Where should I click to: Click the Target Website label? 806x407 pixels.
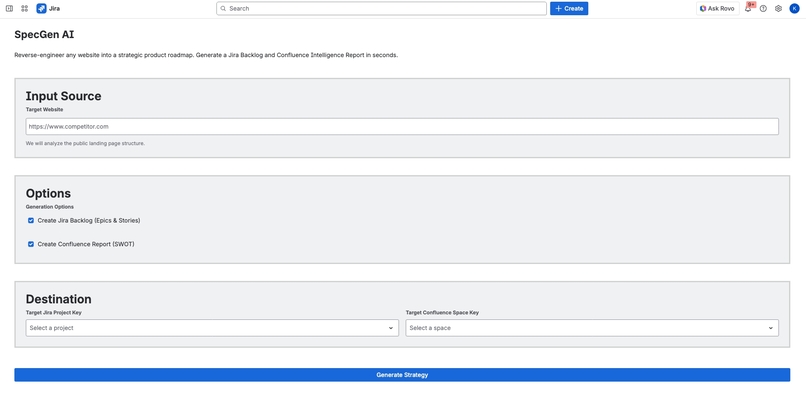[45, 109]
